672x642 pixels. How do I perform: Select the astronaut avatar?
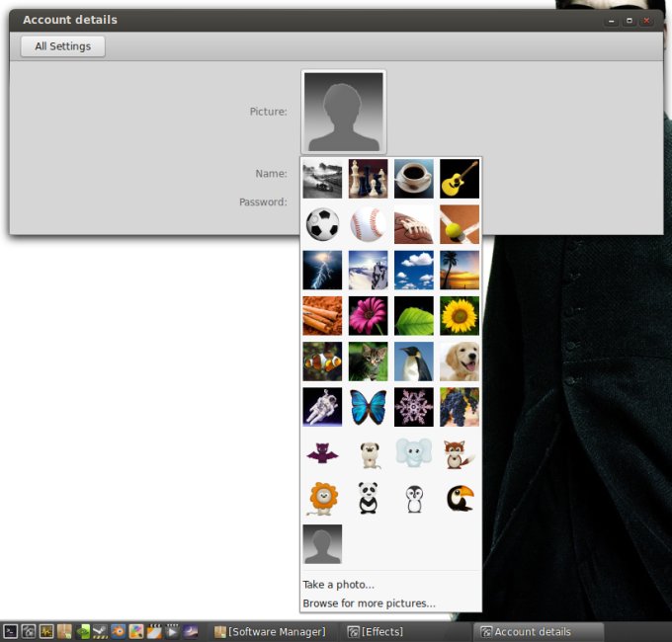pyautogui.click(x=322, y=407)
